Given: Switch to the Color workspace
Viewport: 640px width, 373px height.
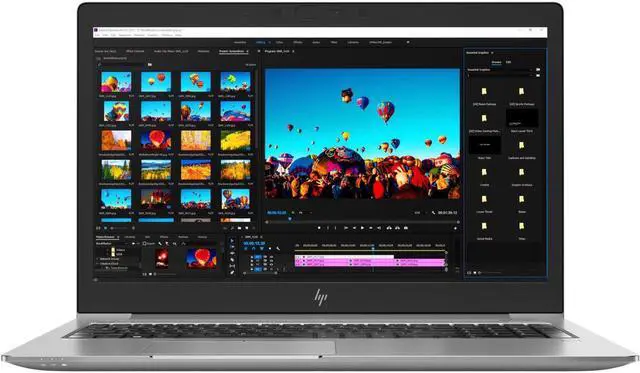Looking at the screenshot, I should [280, 42].
